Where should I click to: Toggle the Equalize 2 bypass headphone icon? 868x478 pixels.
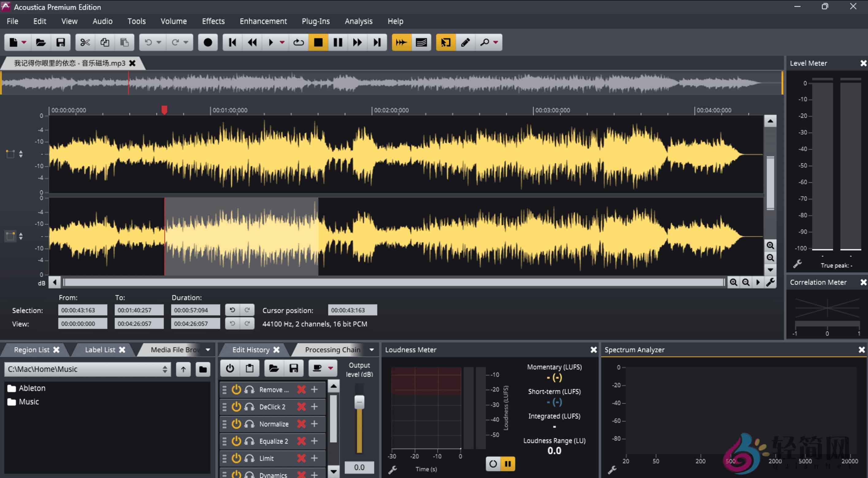(x=250, y=441)
